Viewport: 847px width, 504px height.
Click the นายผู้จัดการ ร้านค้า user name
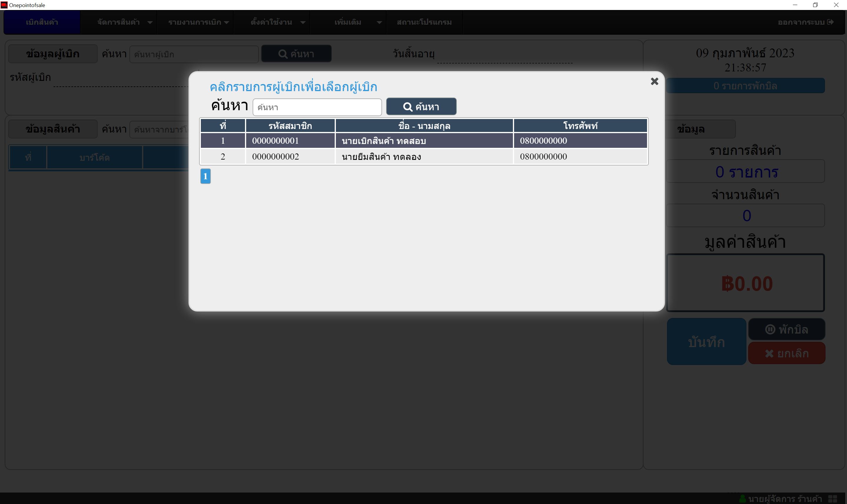pos(785,499)
